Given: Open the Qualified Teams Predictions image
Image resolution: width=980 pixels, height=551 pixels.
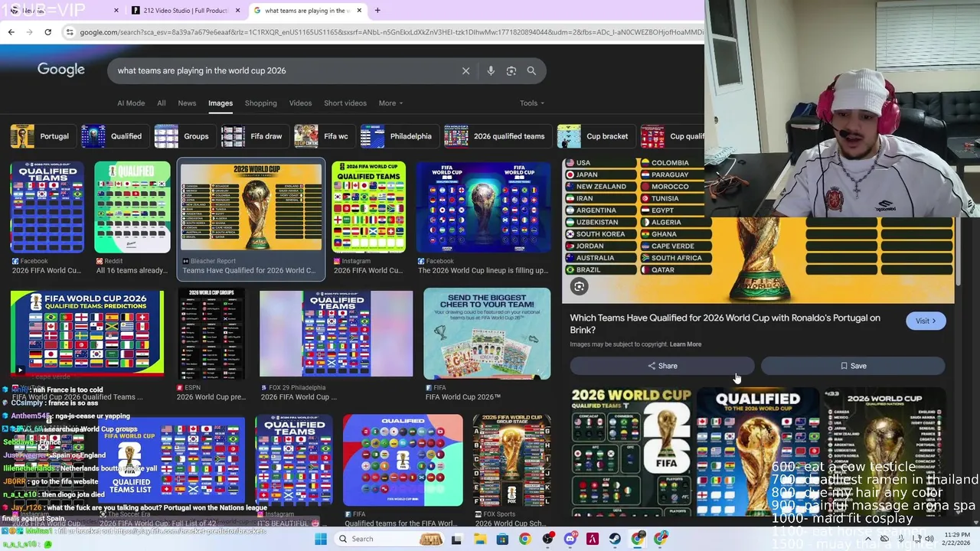Looking at the screenshot, I should click(x=87, y=344).
